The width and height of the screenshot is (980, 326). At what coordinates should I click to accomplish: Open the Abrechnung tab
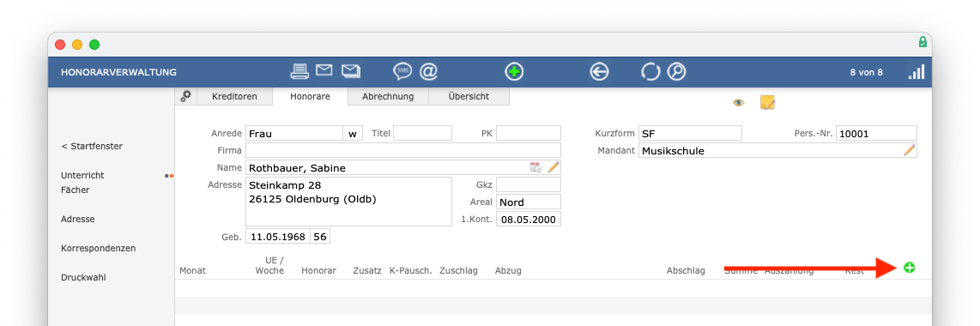pyautogui.click(x=388, y=96)
